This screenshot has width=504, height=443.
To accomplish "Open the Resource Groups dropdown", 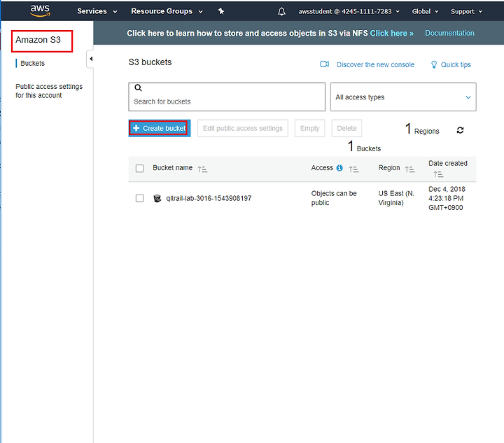I will 167,11.
